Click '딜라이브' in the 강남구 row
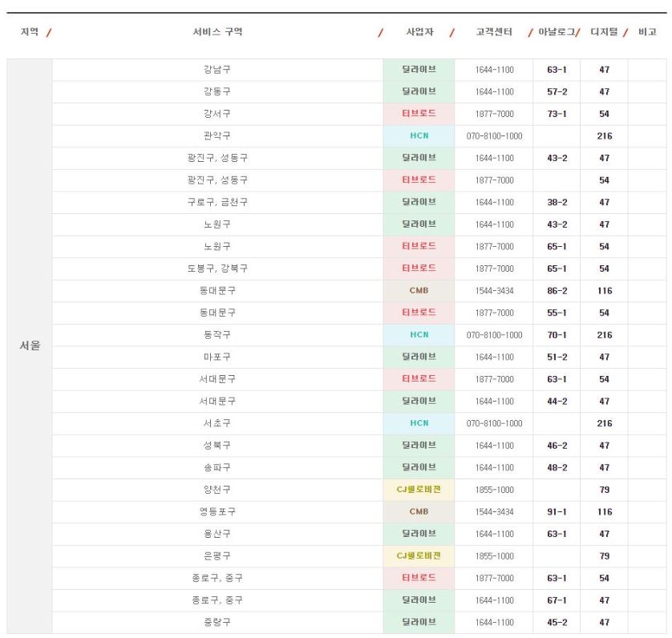 (x=419, y=70)
